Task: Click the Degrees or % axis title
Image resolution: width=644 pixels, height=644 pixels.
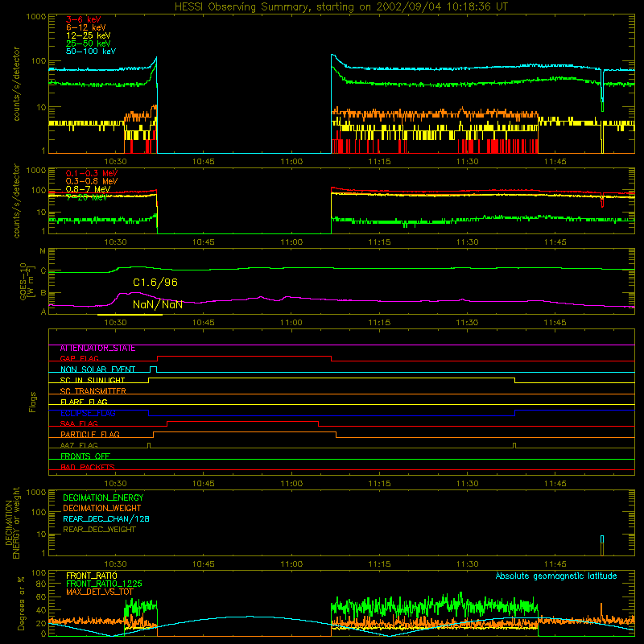Action: 22,603
